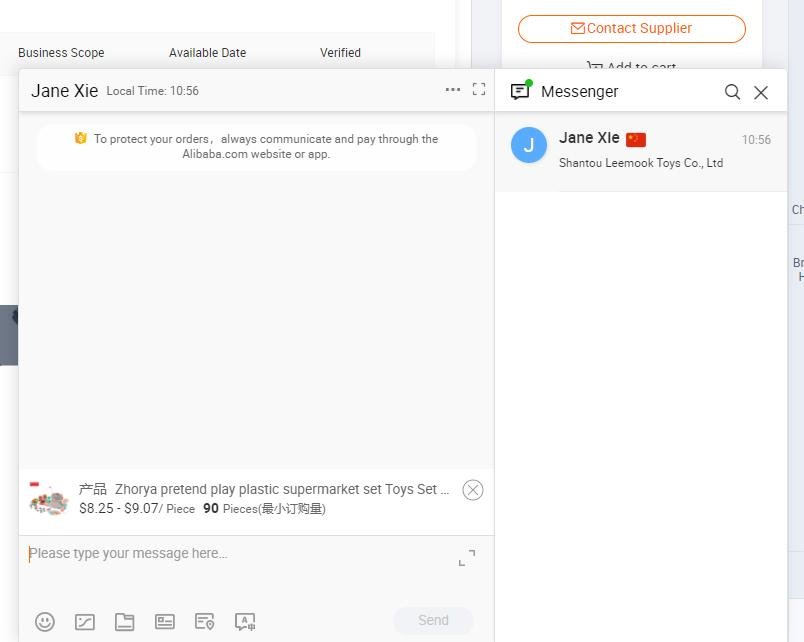Click the Add to cart button
This screenshot has height=642, width=804.
coord(631,67)
